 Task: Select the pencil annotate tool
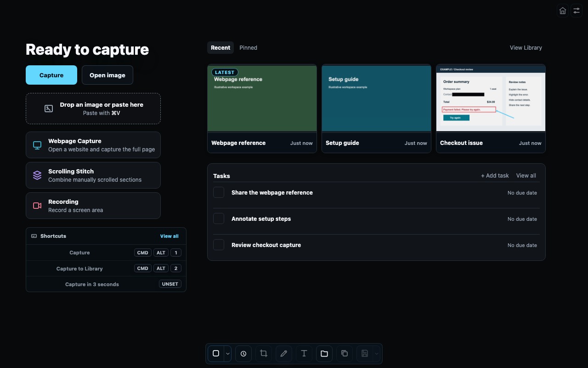tap(284, 353)
